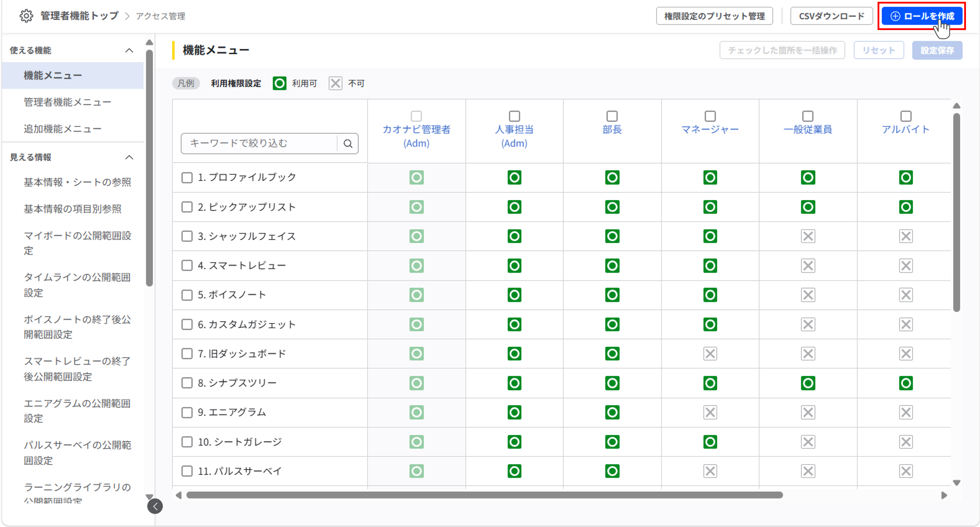Check row 1. プロファイルブック checkbox
The width and height of the screenshot is (980, 527).
tap(187, 178)
